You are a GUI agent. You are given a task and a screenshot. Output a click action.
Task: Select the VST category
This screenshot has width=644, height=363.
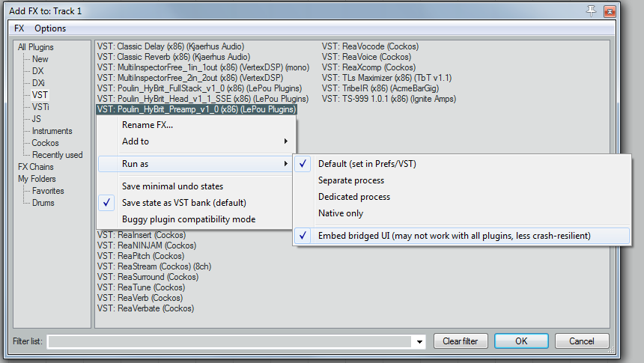(x=40, y=95)
